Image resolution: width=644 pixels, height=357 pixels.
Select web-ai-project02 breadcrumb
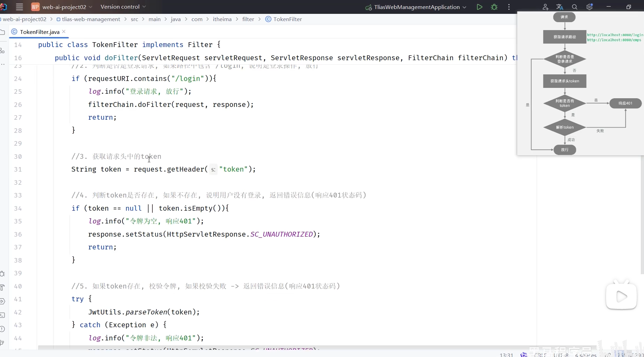click(24, 19)
